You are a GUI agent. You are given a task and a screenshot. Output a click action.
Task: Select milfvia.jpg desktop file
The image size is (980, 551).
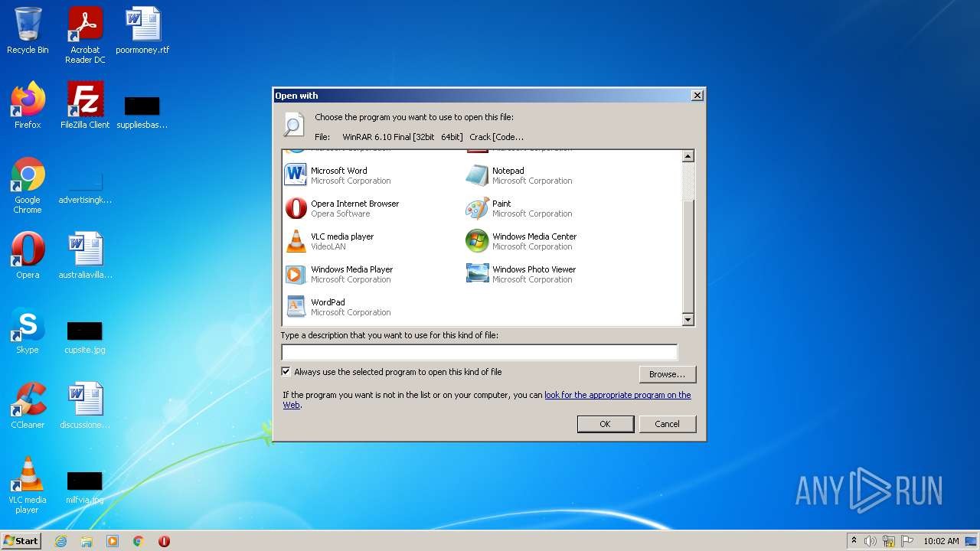coord(85,487)
